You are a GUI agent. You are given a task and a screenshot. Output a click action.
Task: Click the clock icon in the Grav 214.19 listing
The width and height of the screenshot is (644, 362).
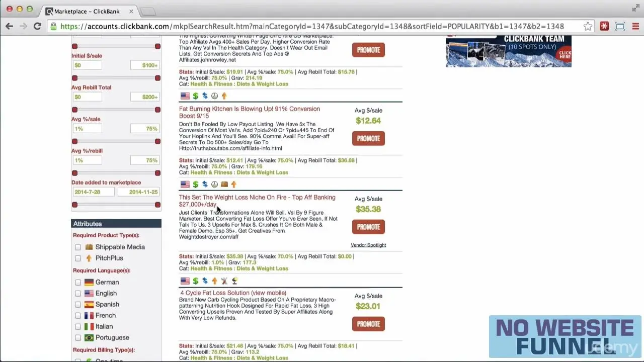pos(214,96)
